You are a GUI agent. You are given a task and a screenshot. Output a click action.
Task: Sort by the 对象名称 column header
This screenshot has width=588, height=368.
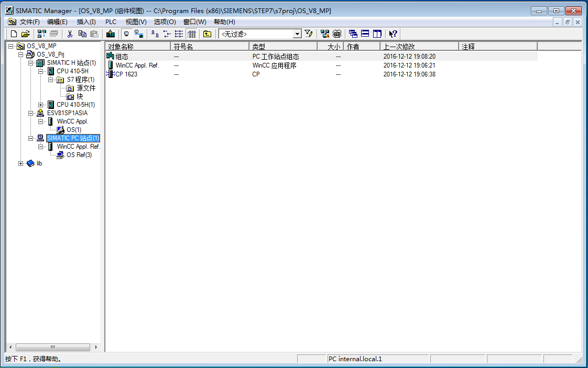pyautogui.click(x=138, y=47)
